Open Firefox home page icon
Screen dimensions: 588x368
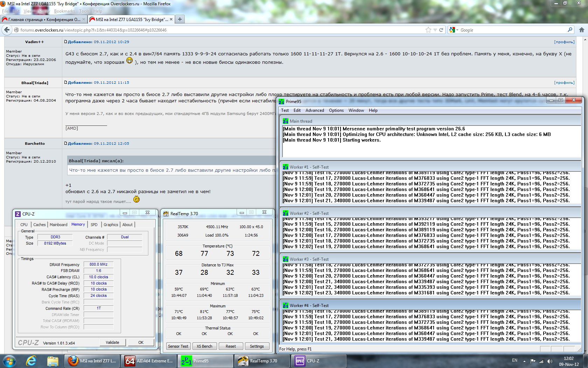(581, 30)
